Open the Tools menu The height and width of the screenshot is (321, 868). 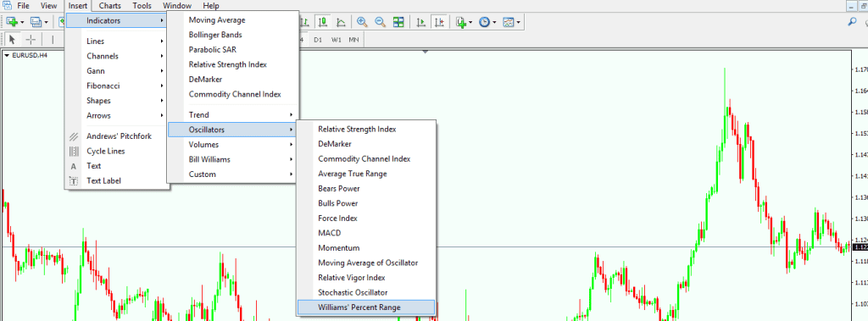click(142, 6)
